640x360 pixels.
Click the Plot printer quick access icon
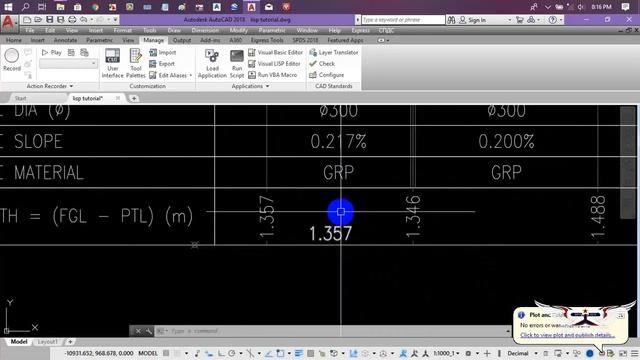click(x=72, y=20)
